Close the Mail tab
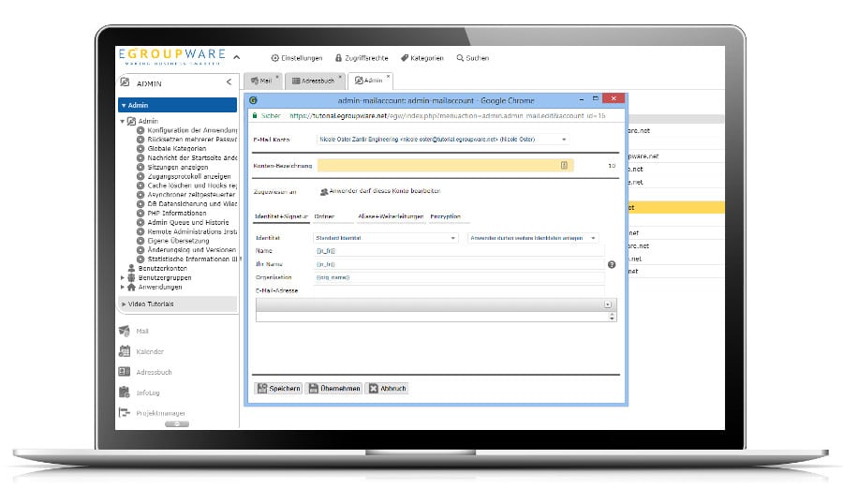 pyautogui.click(x=277, y=77)
